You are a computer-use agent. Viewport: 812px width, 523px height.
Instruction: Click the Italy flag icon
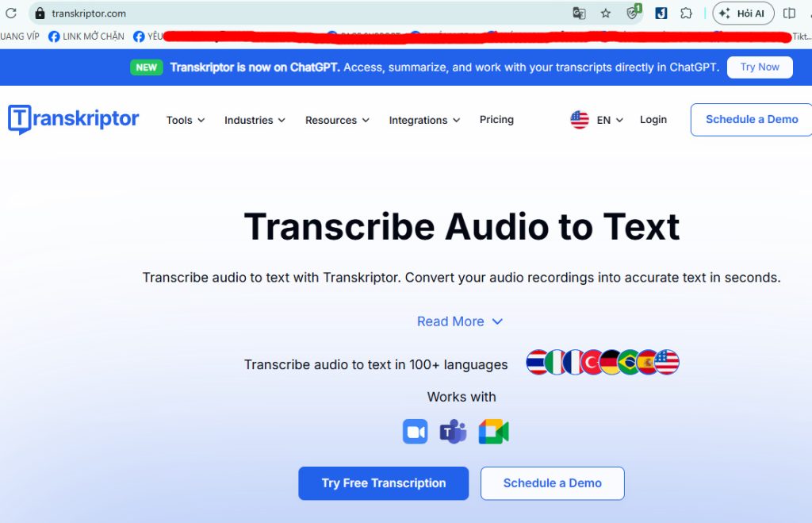(555, 363)
